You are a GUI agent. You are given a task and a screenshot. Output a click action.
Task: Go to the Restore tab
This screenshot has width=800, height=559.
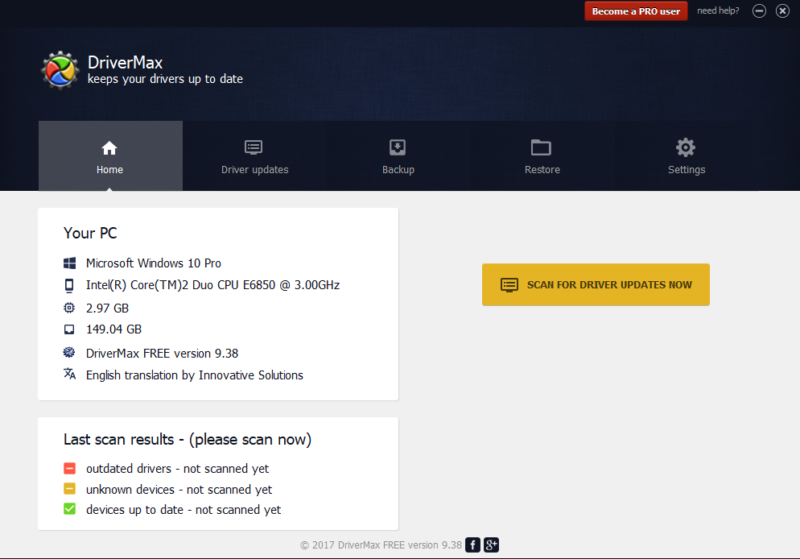[542, 156]
